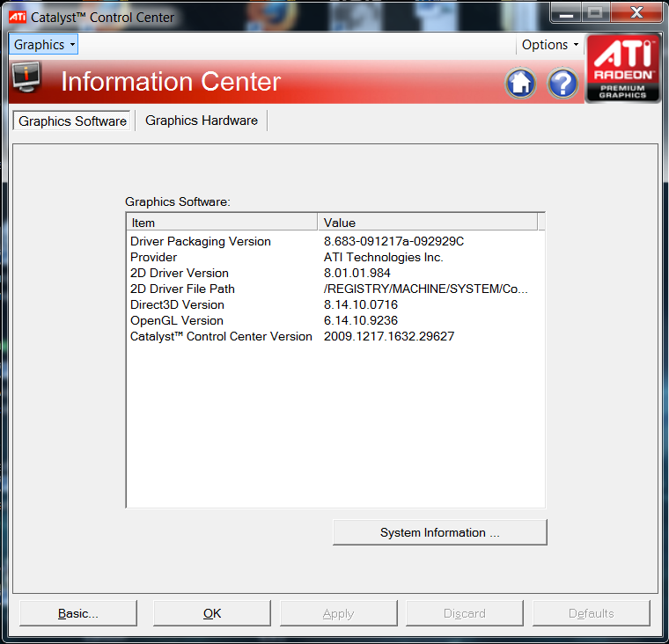
Task: Sort by the Item column header
Action: tap(222, 223)
